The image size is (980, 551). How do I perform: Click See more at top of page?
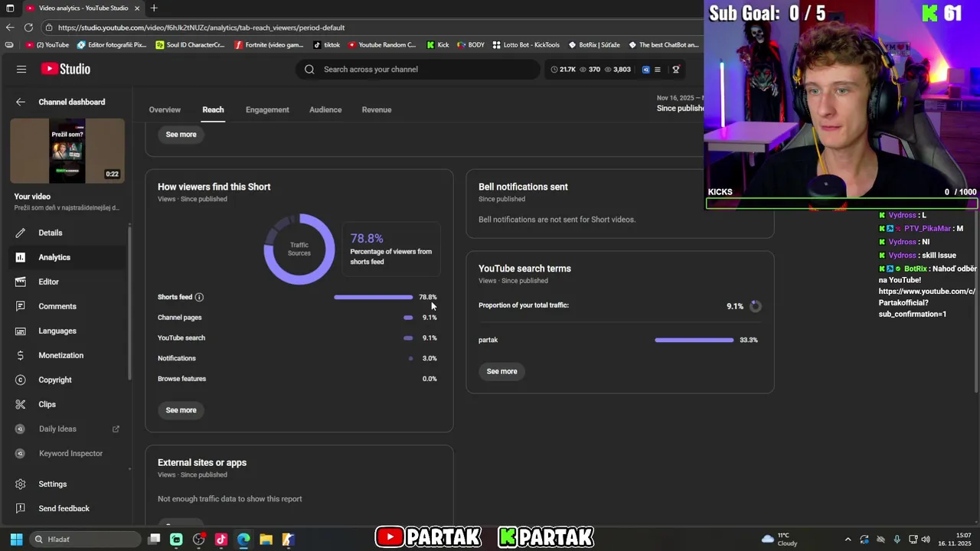tap(181, 134)
